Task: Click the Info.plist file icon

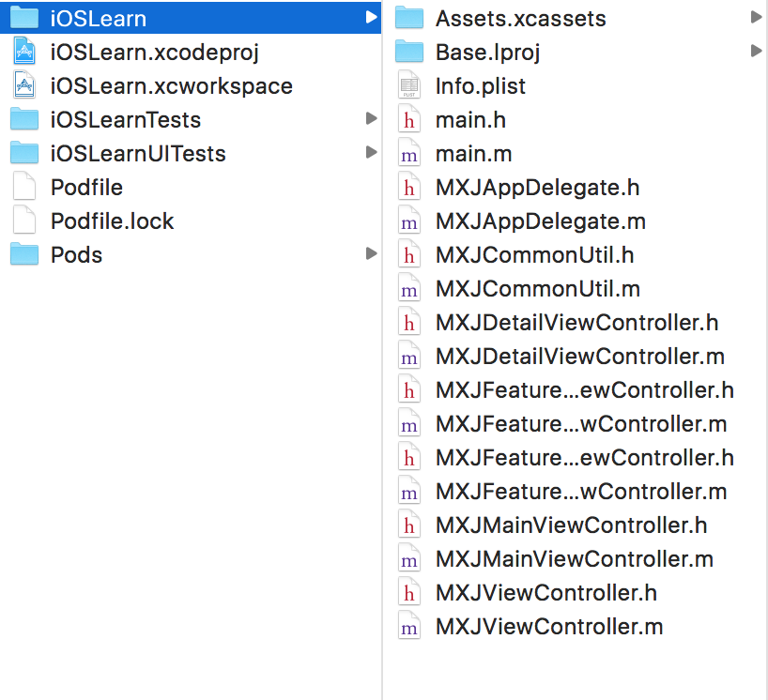Action: pyautogui.click(x=408, y=86)
